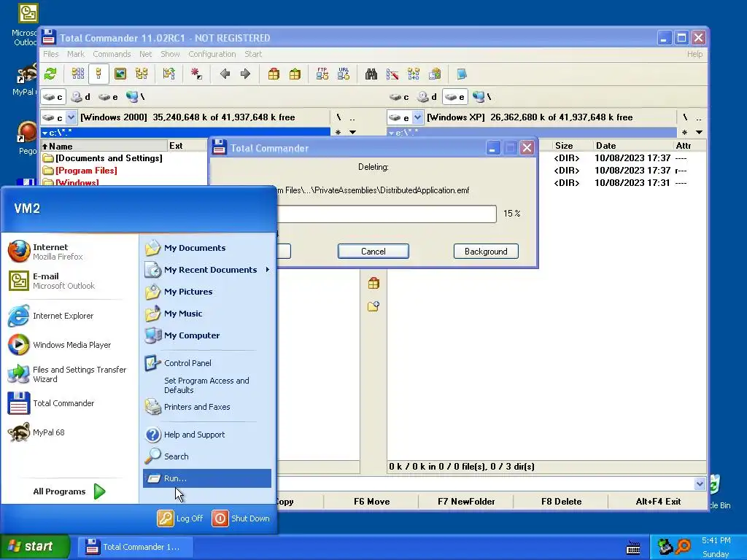Viewport: 747px width, 560px height.
Task: Open the Configuration menu
Action: pos(212,54)
